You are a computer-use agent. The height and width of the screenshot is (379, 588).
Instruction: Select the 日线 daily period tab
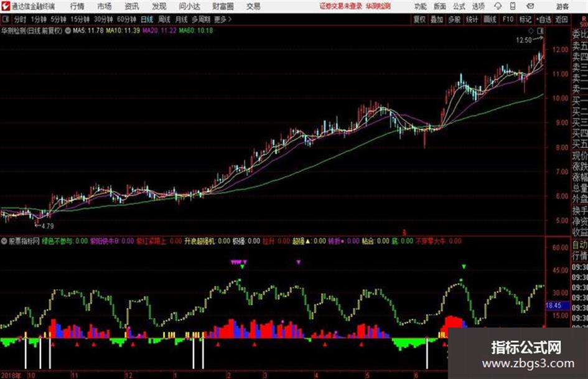coord(147,19)
